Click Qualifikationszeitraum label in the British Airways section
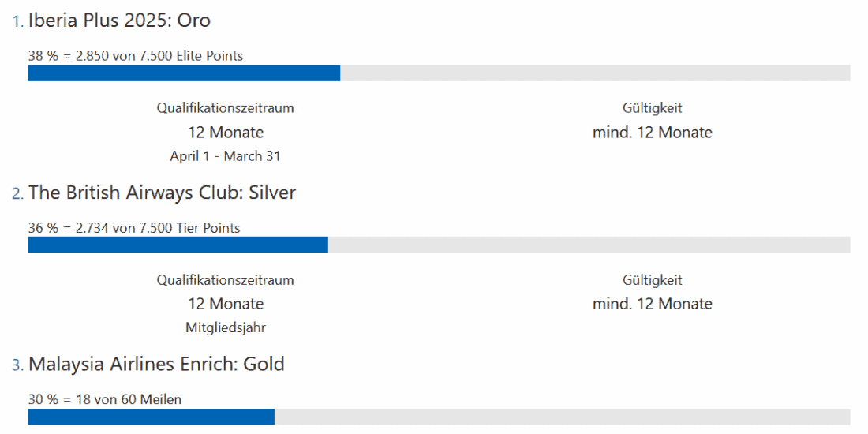The image size is (868, 434). (225, 280)
